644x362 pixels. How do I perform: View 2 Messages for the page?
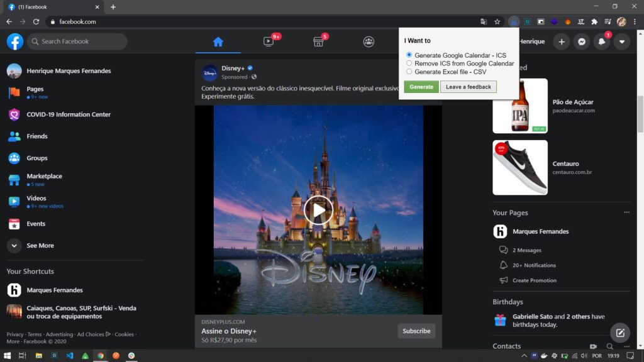click(x=526, y=250)
